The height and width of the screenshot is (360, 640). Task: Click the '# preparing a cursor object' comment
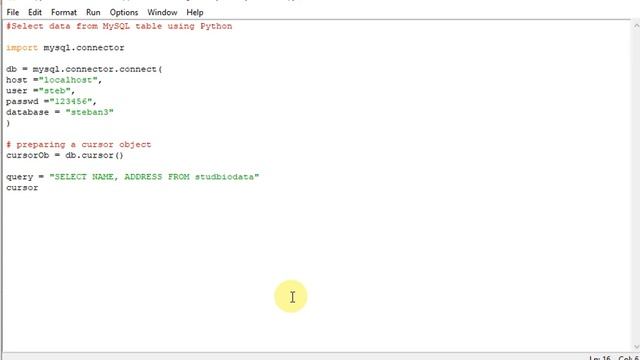79,144
